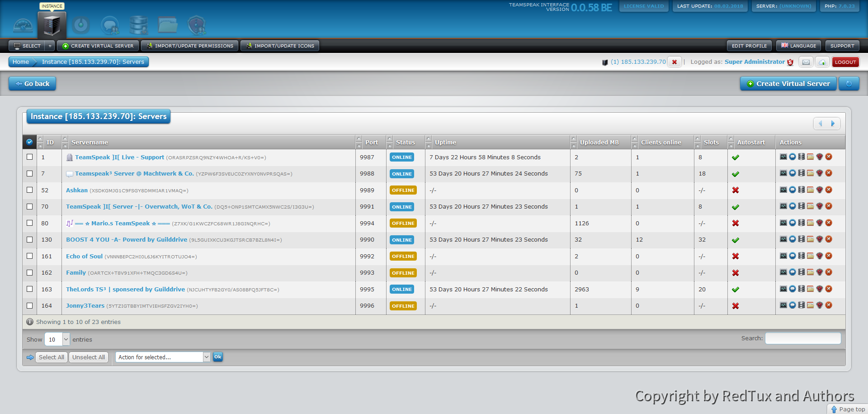This screenshot has height=414, width=868.
Task: Toggle the select-all header checkbox
Action: [x=29, y=142]
